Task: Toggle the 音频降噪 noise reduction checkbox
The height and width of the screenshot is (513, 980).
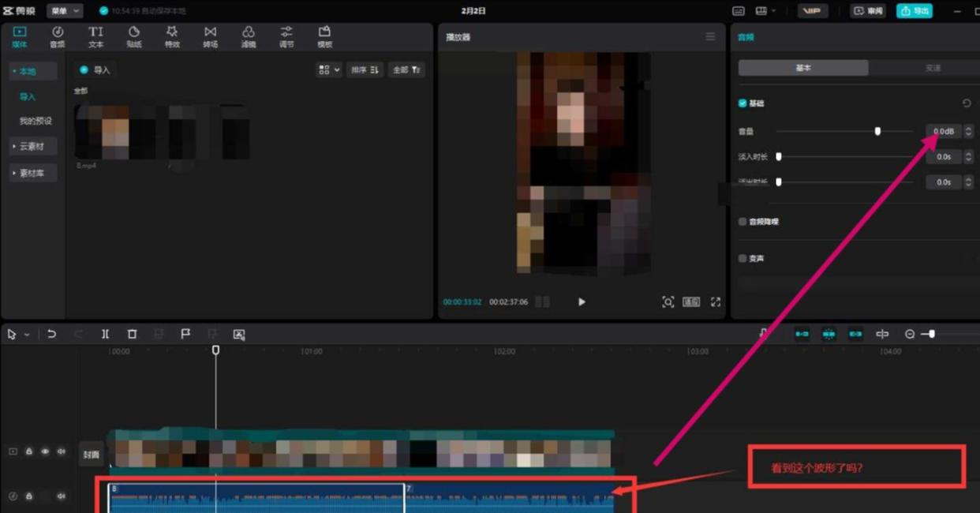Action: [x=742, y=222]
